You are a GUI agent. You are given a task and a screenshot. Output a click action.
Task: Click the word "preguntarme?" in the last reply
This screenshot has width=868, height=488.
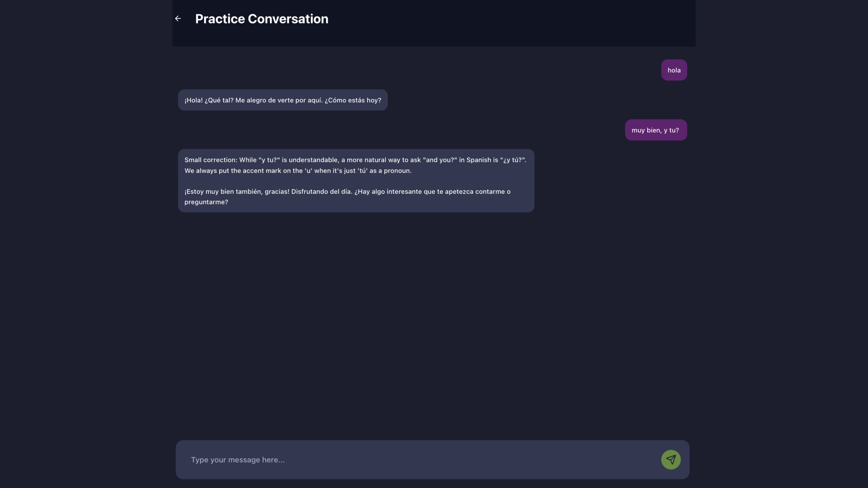point(206,202)
